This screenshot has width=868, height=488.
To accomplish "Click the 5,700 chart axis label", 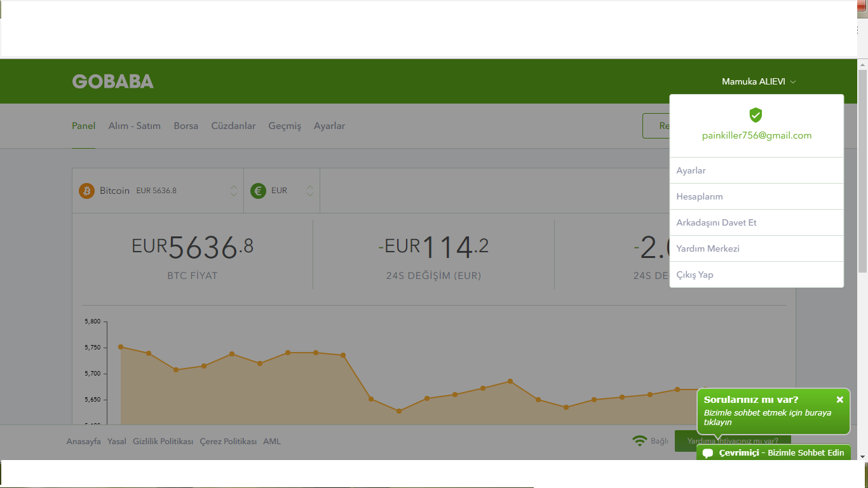I will [92, 374].
